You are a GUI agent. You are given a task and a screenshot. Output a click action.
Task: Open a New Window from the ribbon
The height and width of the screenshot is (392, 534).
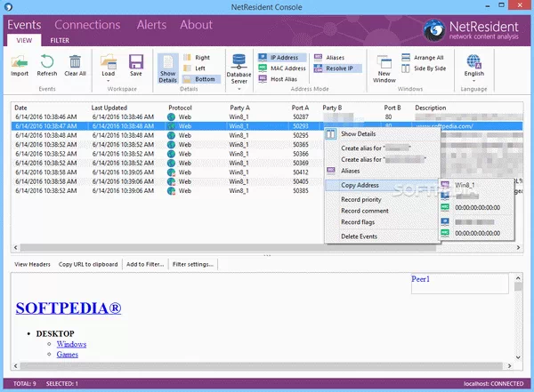(385, 67)
